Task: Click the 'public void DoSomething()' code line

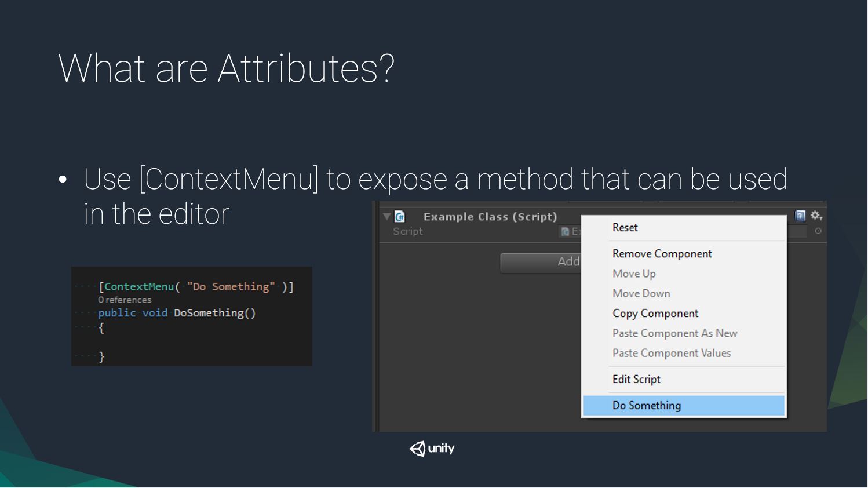Action: (x=177, y=313)
